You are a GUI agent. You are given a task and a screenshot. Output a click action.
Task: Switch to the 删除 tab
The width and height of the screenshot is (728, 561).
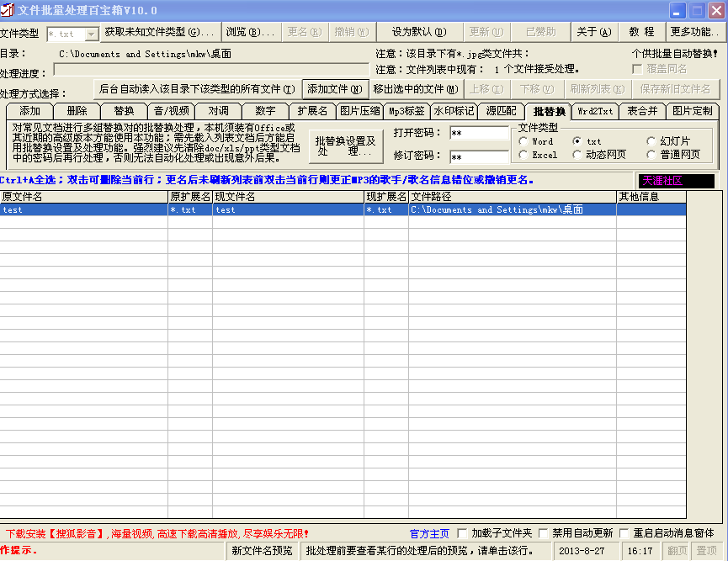click(77, 111)
